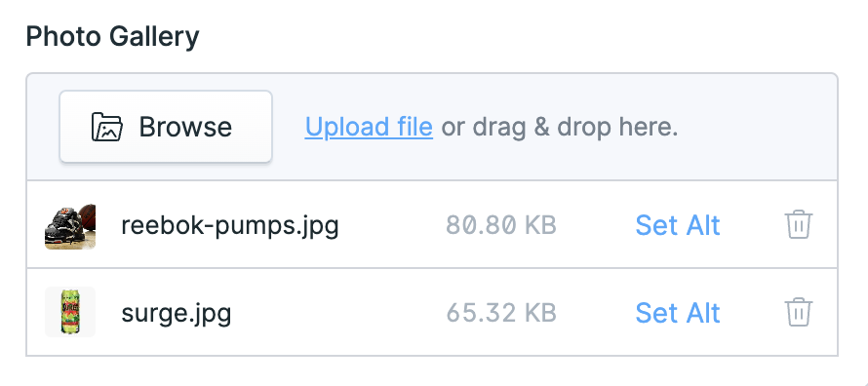Click the 65.32 KB file size

[x=501, y=313]
